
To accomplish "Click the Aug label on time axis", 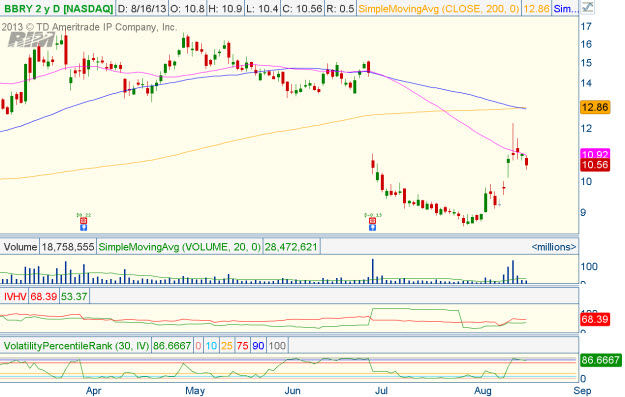I will click(483, 391).
